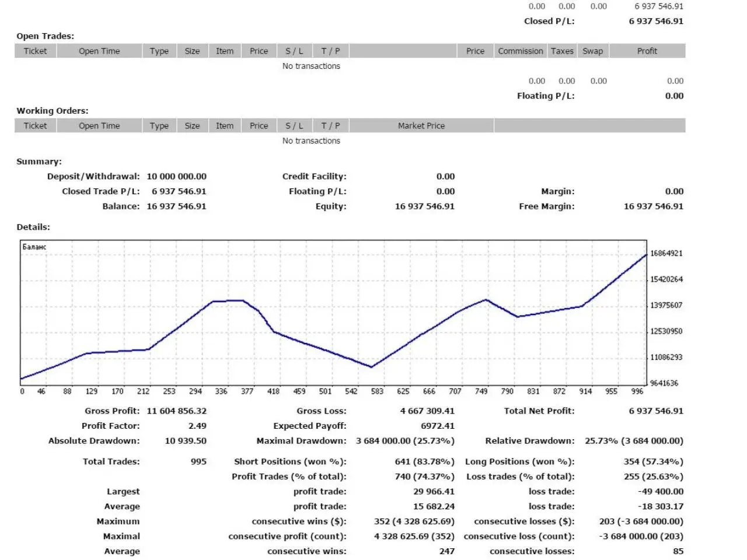Image resolution: width=747 pixels, height=560 pixels.
Task: Select T / P header in Open Trades
Action: [330, 51]
